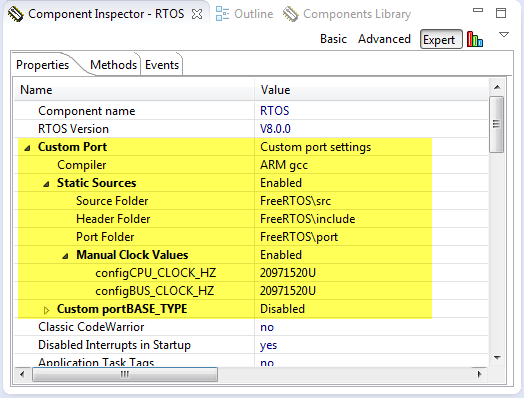Select the RTOS Version row label
The image size is (524, 398).
tap(73, 129)
